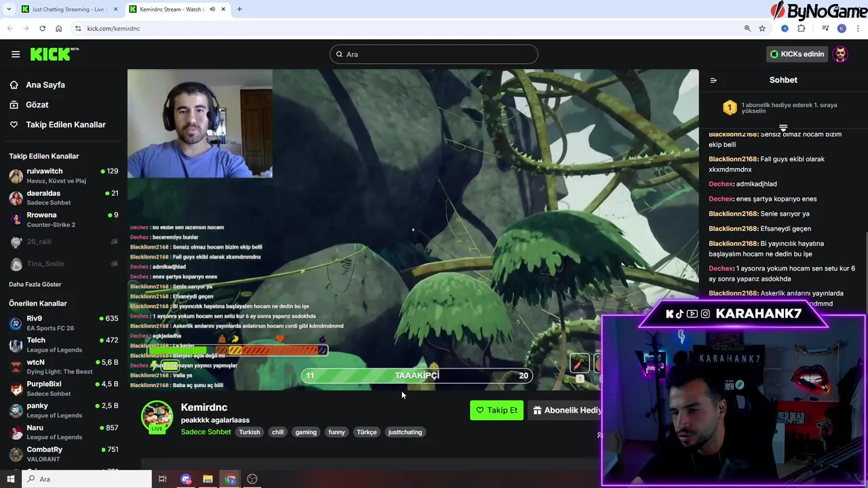Open the media control icon
The width and height of the screenshot is (868, 488).
click(825, 28)
